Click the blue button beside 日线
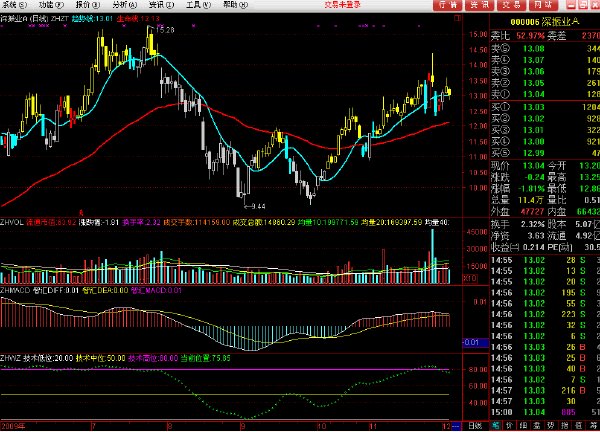 (x=456, y=425)
